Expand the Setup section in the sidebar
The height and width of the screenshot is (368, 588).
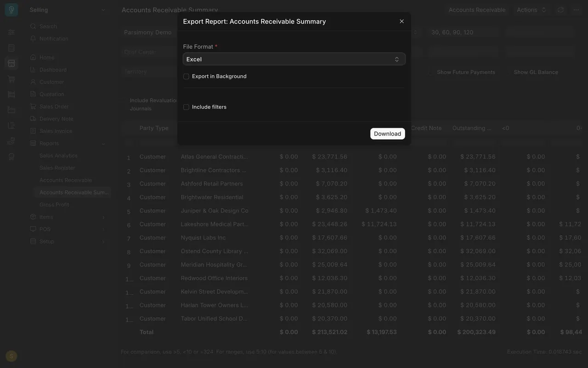pos(103,241)
